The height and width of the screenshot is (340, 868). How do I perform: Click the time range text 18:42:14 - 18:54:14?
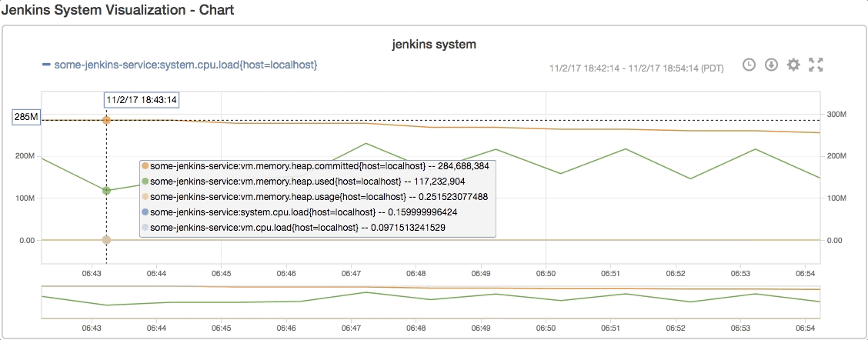(636, 68)
